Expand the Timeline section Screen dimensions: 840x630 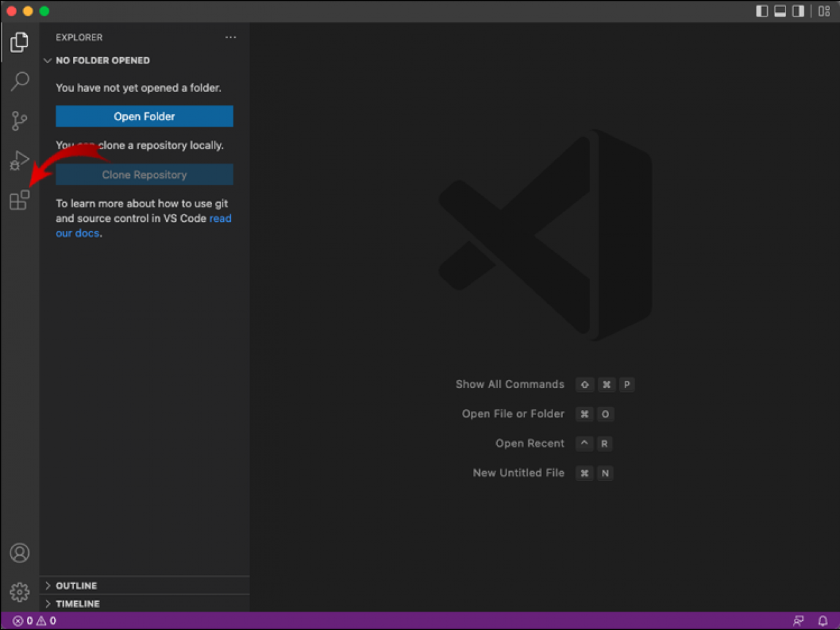[x=78, y=603]
